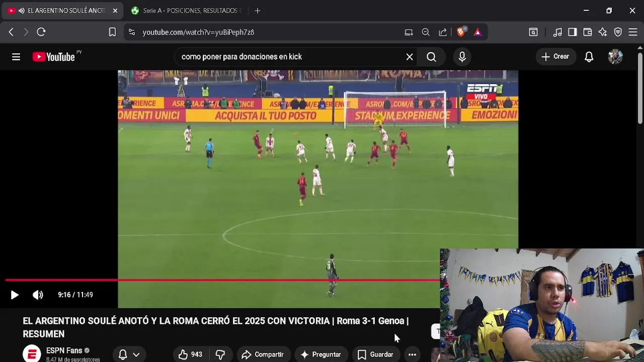Image resolution: width=644 pixels, height=362 pixels.
Task: Save the video with Guardar
Action: 375,354
